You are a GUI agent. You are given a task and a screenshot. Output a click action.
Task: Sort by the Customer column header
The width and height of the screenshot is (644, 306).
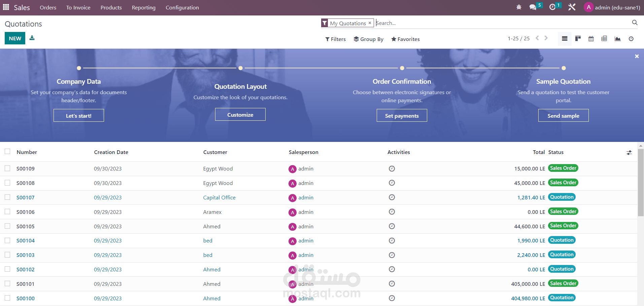click(x=215, y=152)
